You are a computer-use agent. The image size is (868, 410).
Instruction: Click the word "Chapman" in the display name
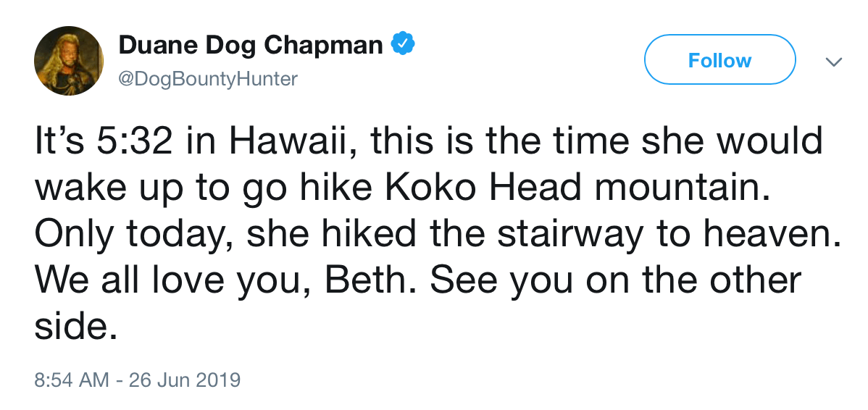pos(324,46)
